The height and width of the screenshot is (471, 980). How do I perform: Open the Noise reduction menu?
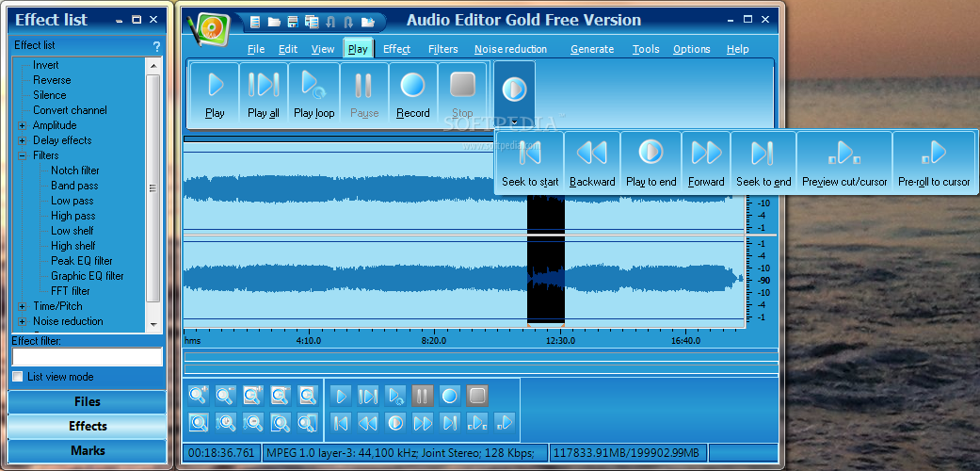tap(510, 49)
